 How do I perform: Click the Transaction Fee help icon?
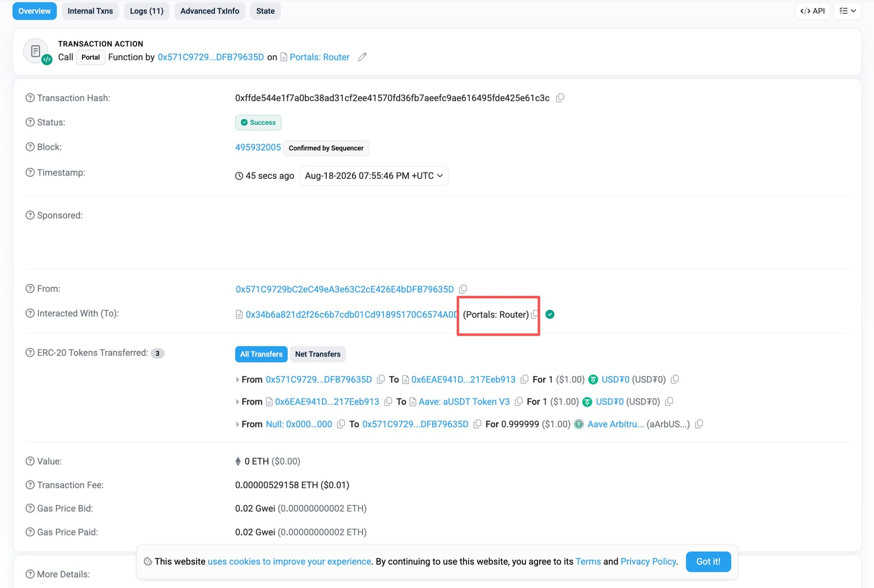[x=30, y=485]
